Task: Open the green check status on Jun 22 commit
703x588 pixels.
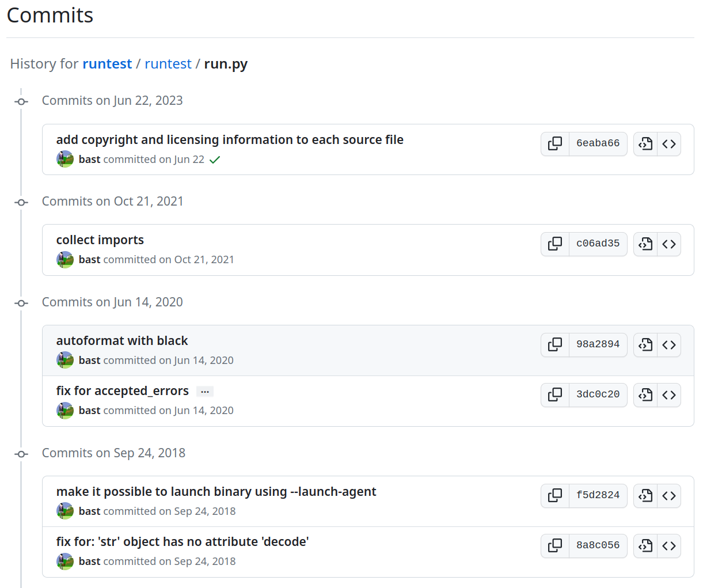Action: coord(215,160)
